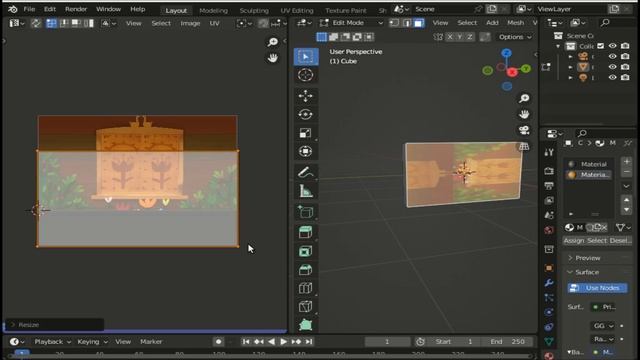Click the red X axis gizmo
The width and height of the screenshot is (640, 360).
pyautogui.click(x=512, y=73)
